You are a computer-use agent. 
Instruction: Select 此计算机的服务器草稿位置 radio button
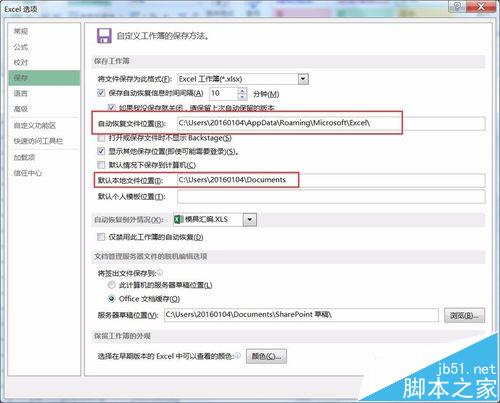tap(111, 285)
